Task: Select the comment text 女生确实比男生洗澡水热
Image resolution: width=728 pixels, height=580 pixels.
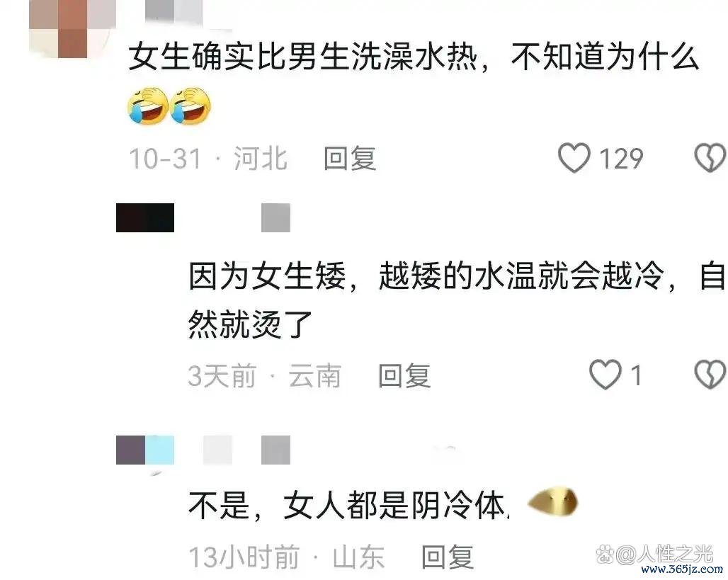Action: (x=302, y=57)
